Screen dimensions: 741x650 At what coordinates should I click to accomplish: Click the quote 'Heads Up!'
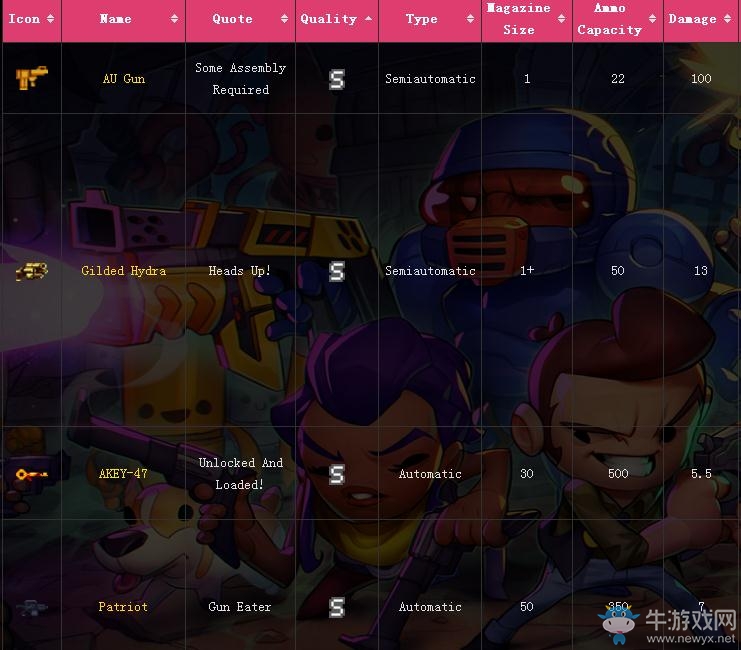click(240, 271)
